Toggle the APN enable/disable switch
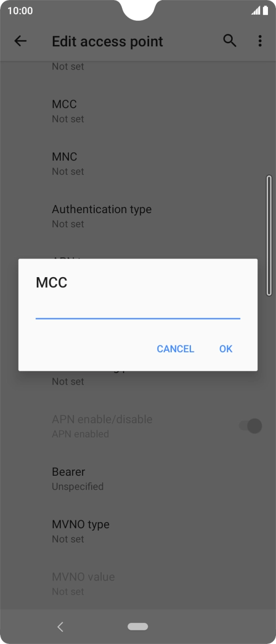The width and height of the screenshot is (276, 644). coord(250,426)
